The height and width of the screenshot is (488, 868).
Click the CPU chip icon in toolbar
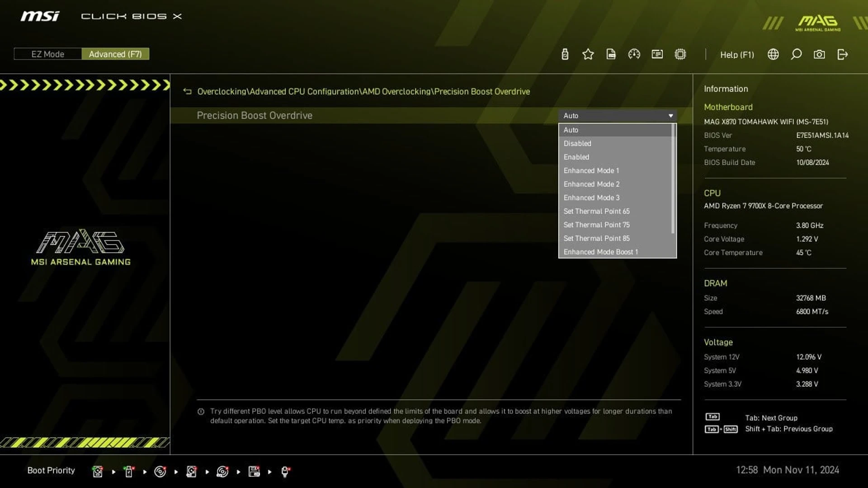[x=680, y=54]
